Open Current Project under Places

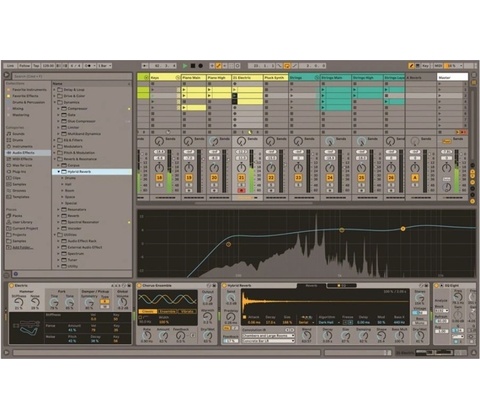coord(25,229)
